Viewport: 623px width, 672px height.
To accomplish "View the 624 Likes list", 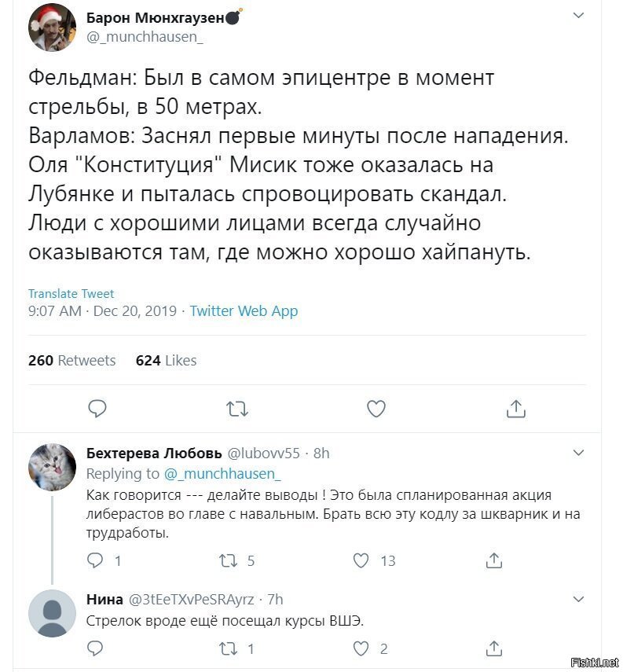I will click(167, 361).
